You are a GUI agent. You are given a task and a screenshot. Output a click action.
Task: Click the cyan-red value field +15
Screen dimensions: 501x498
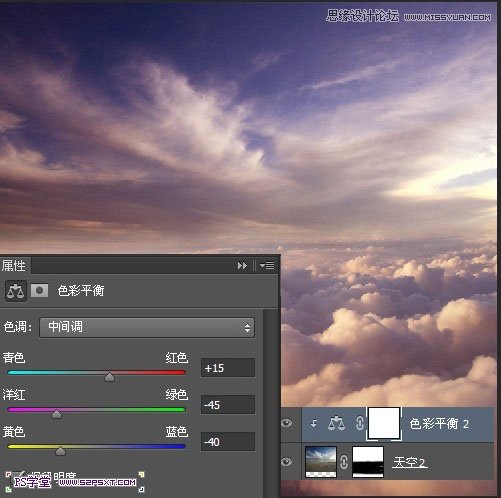click(228, 368)
